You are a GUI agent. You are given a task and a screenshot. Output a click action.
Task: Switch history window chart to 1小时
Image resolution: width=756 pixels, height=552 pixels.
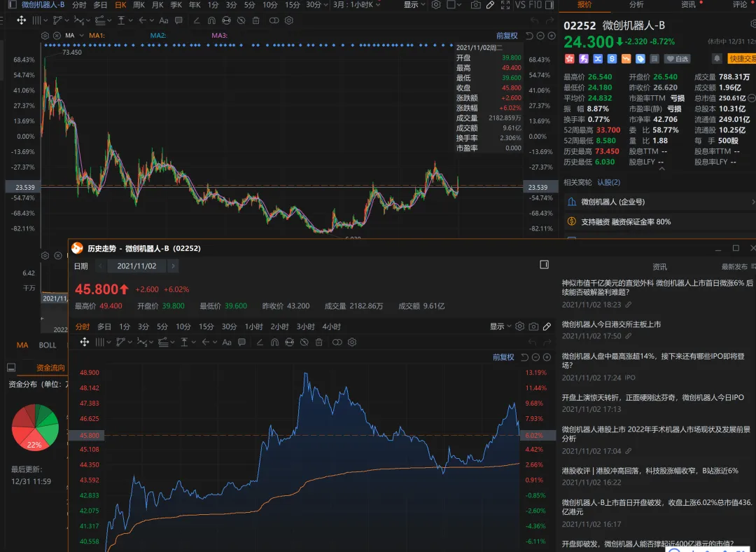pos(253,326)
